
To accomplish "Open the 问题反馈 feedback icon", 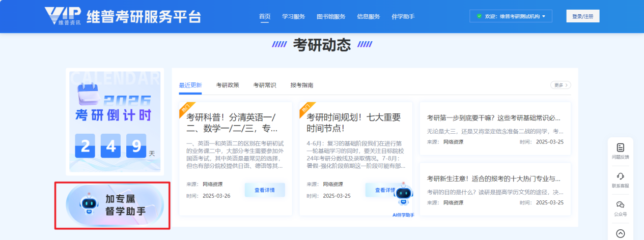I will [x=620, y=148].
